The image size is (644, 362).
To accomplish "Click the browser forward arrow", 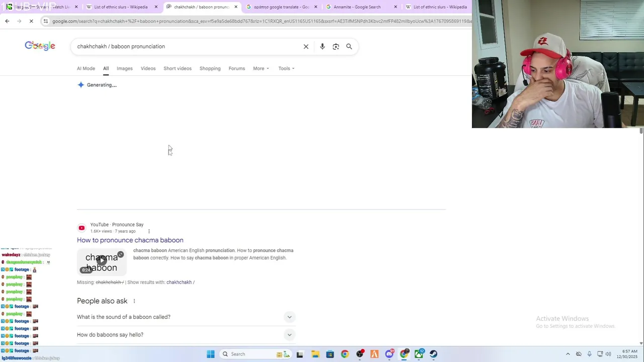I will (x=19, y=21).
